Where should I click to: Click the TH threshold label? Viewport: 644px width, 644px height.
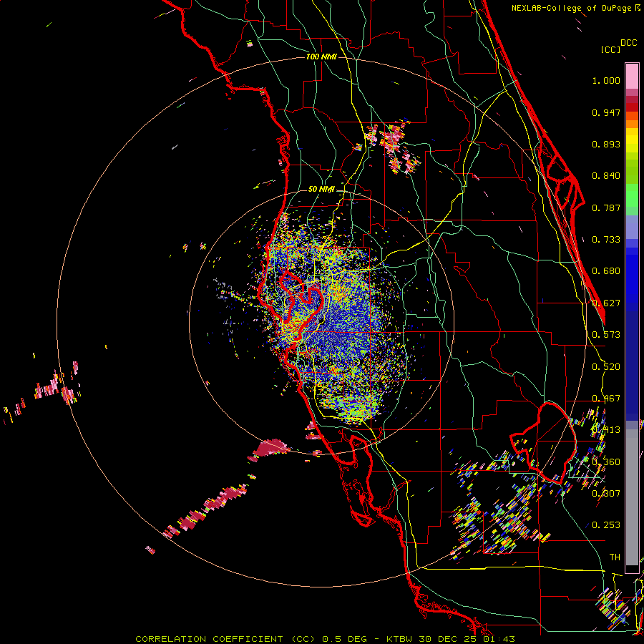[x=615, y=557]
